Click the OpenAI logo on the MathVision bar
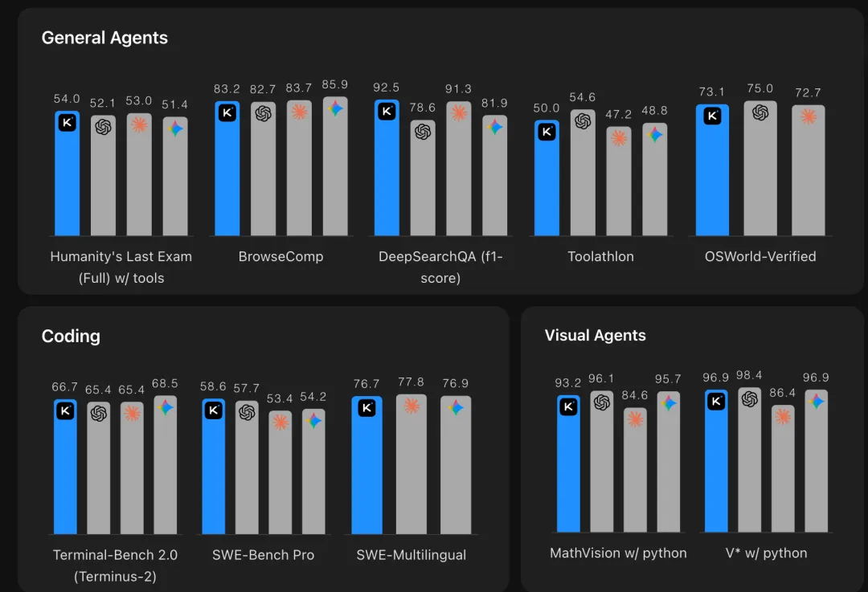 602,402
